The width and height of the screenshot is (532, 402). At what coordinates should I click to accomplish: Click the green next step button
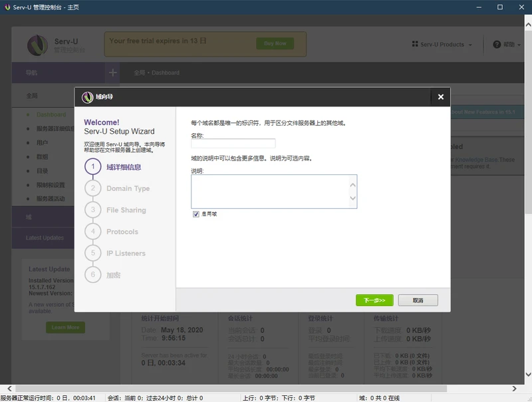pos(374,300)
